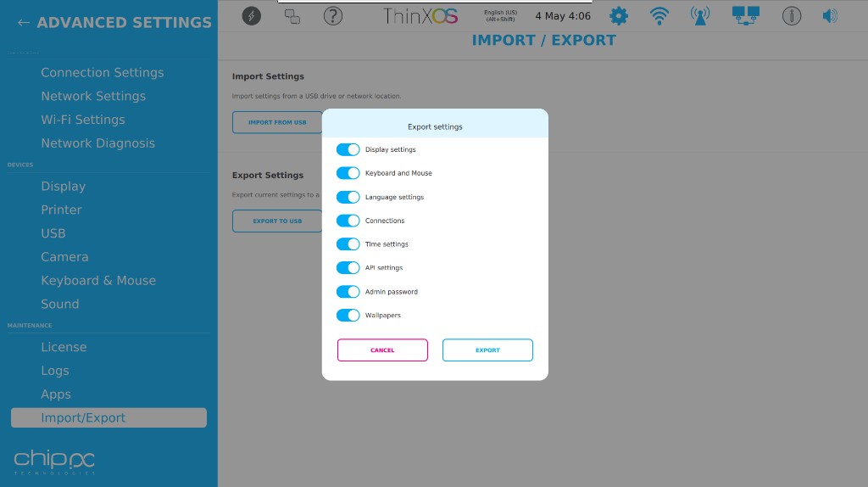Viewport: 868px width, 487px height.
Task: Click the back arrow beside Advanced Settings
Action: point(23,23)
